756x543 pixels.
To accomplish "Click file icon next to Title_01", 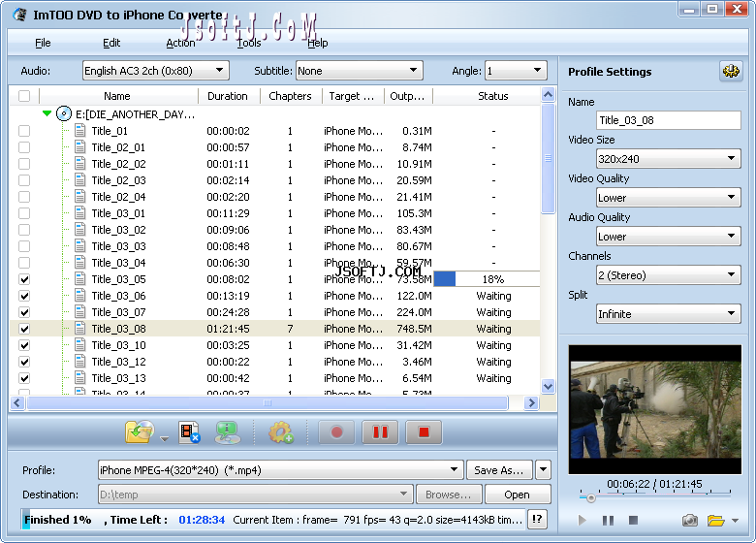I will 80,131.
